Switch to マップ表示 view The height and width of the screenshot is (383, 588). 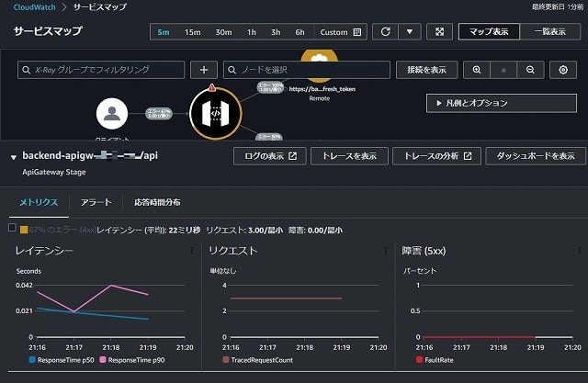[x=489, y=32]
